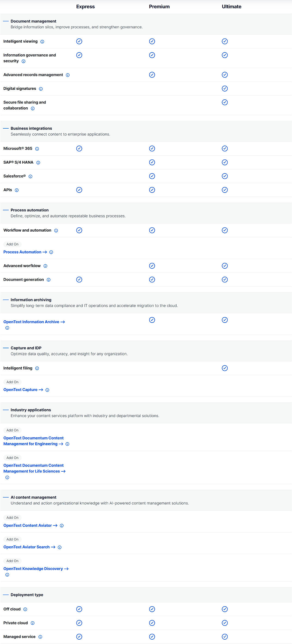The width and height of the screenshot is (292, 644).
Task: Click the info icon beside APIs
Action: [x=17, y=190]
